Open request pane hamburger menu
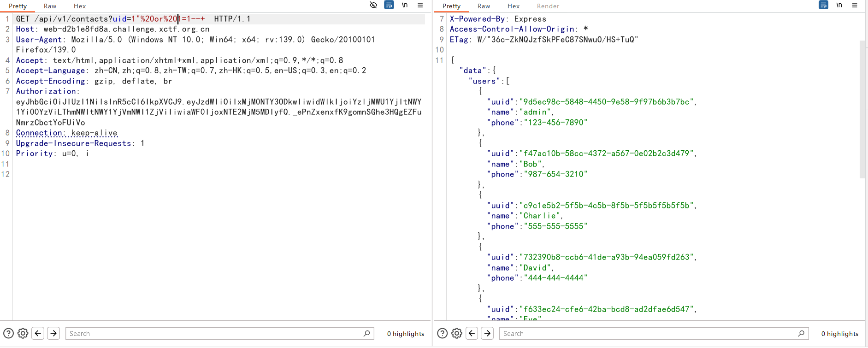 click(420, 5)
